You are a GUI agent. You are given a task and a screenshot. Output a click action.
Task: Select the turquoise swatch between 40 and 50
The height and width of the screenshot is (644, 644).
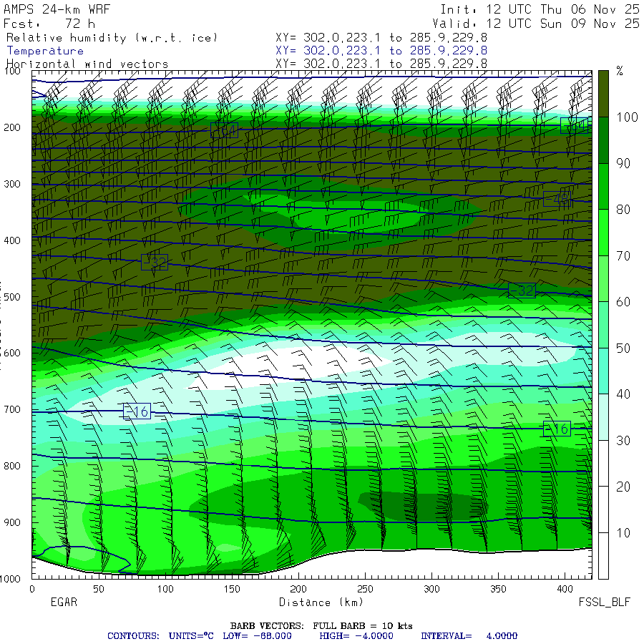click(603, 371)
